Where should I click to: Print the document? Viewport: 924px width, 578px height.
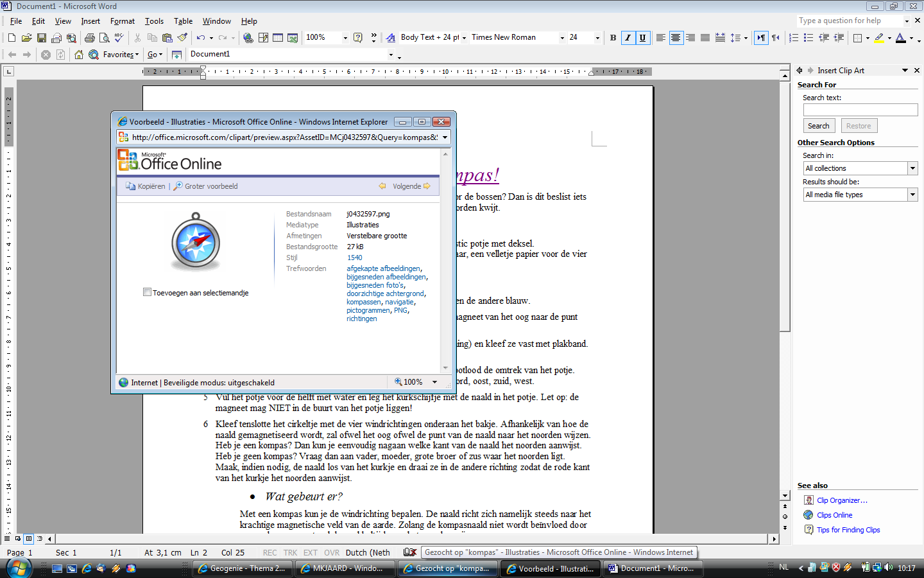tap(90, 38)
